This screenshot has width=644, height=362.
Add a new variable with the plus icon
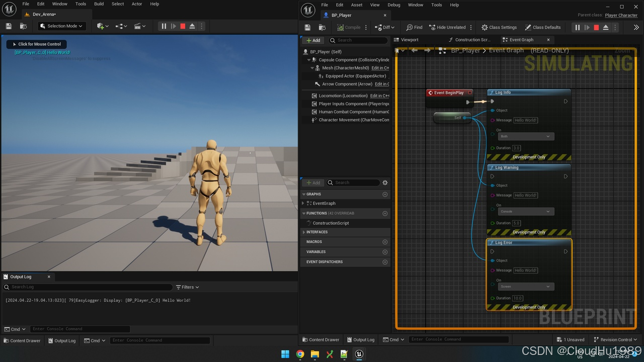click(x=385, y=252)
